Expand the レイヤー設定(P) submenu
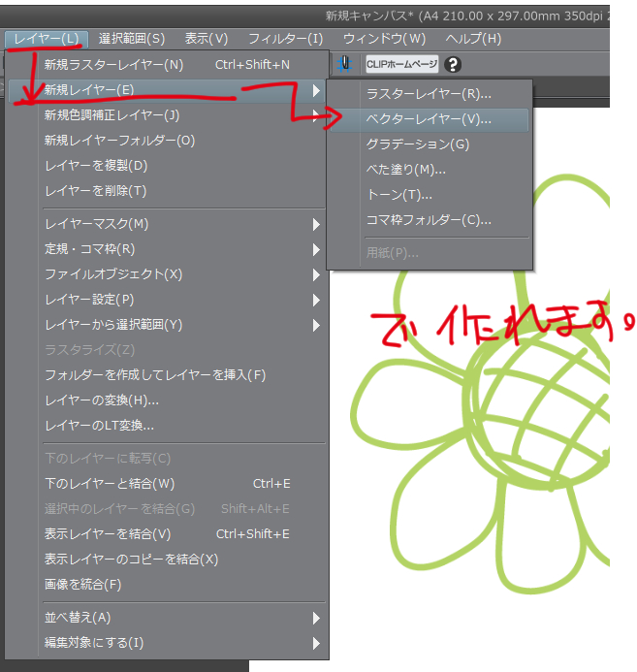Viewport: 637px width, 672px height. pyautogui.click(x=89, y=300)
